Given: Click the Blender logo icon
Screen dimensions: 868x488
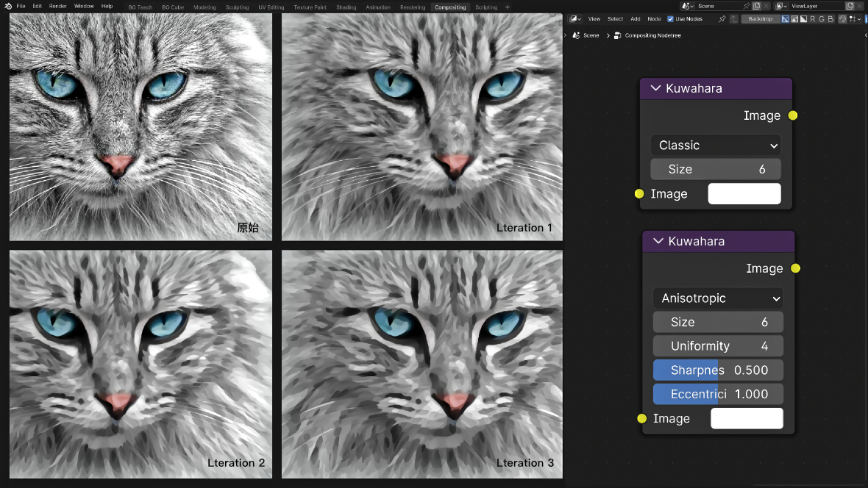Looking at the screenshot, I should click(x=7, y=6).
